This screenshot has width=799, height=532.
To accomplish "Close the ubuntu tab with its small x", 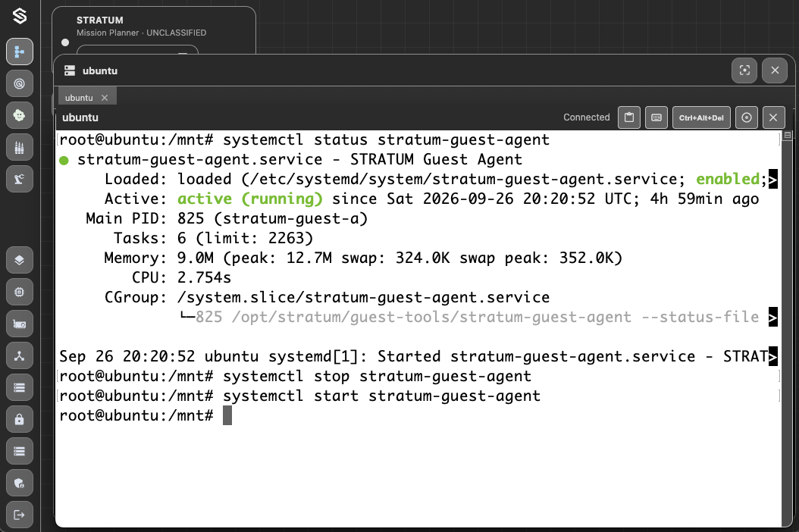I will [x=105, y=97].
